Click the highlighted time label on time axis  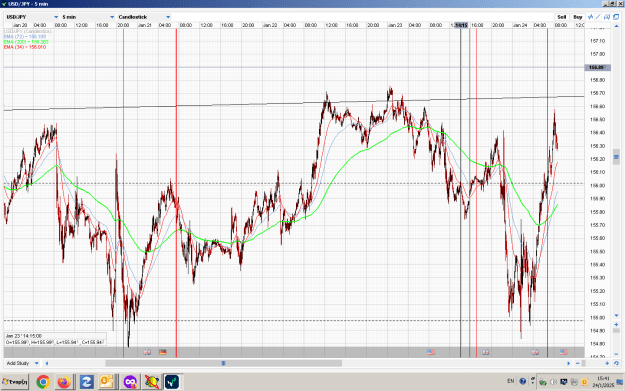coord(462,25)
